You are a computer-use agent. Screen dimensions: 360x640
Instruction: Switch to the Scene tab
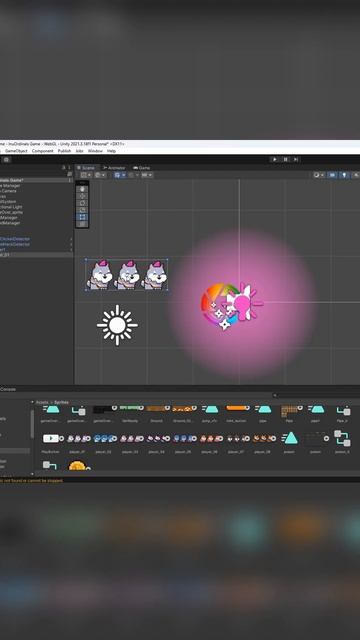pos(86,168)
